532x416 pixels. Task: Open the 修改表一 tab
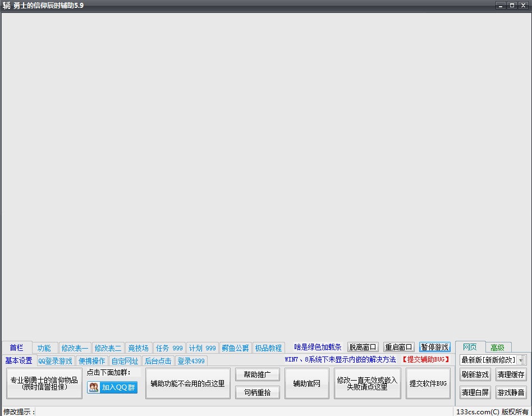[75, 348]
